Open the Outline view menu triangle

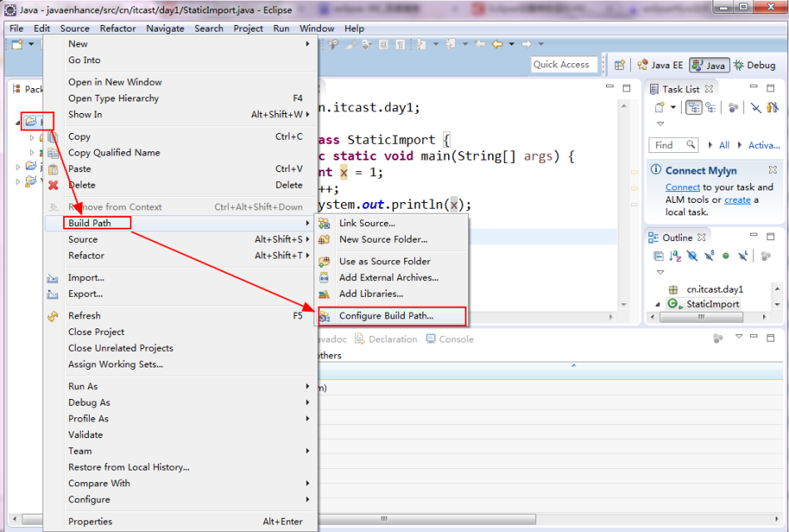point(660,272)
